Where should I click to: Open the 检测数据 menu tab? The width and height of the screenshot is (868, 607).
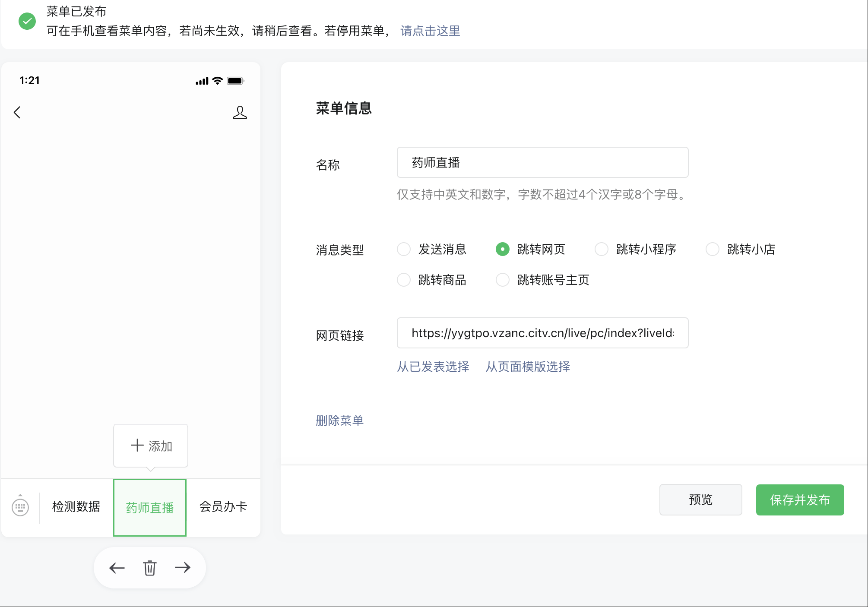click(x=76, y=506)
